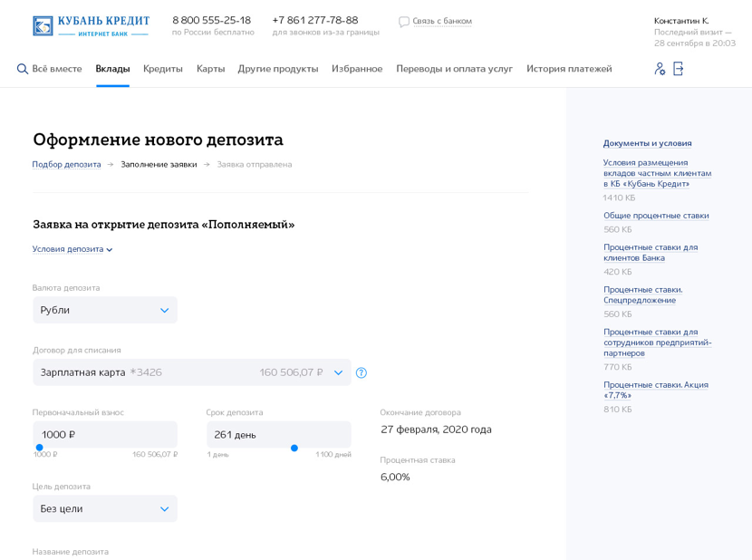
Task: Open search via magnifier icon
Action: (23, 69)
